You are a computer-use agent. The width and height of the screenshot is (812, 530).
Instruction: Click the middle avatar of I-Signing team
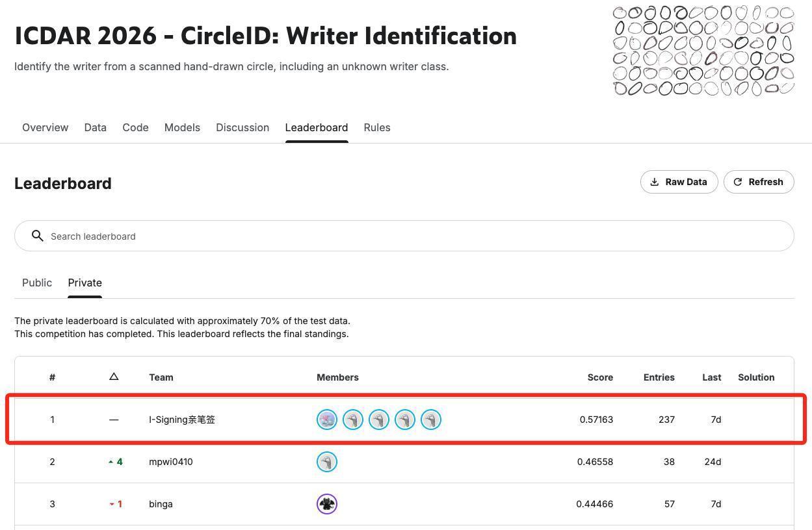tap(379, 420)
